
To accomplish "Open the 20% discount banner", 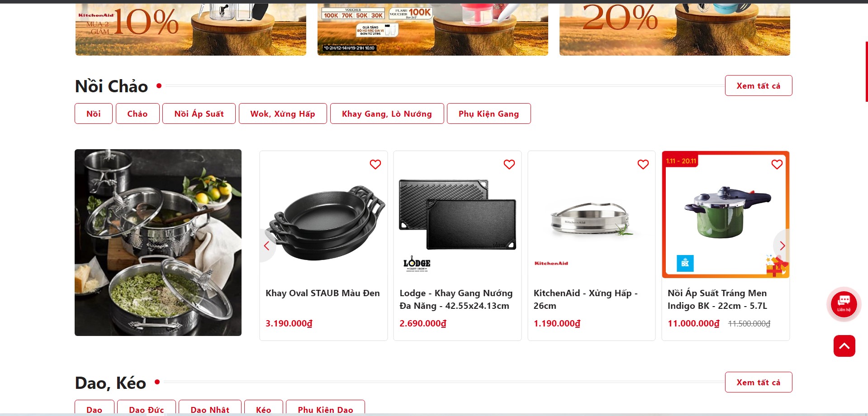I will (x=674, y=29).
